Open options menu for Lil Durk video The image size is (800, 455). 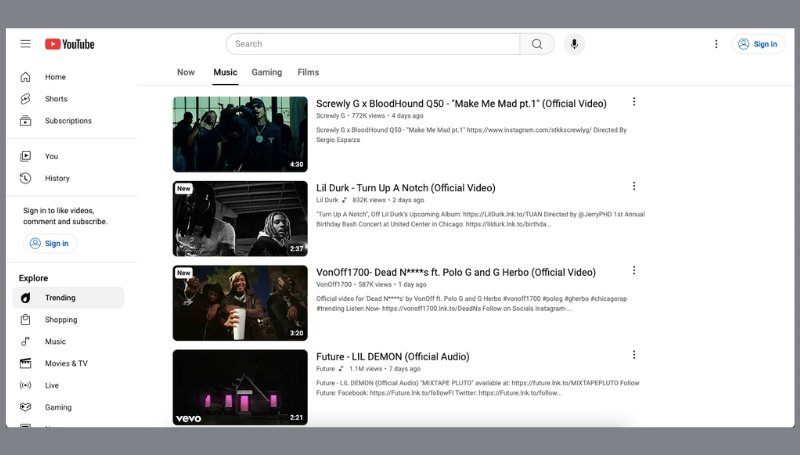pyautogui.click(x=634, y=186)
